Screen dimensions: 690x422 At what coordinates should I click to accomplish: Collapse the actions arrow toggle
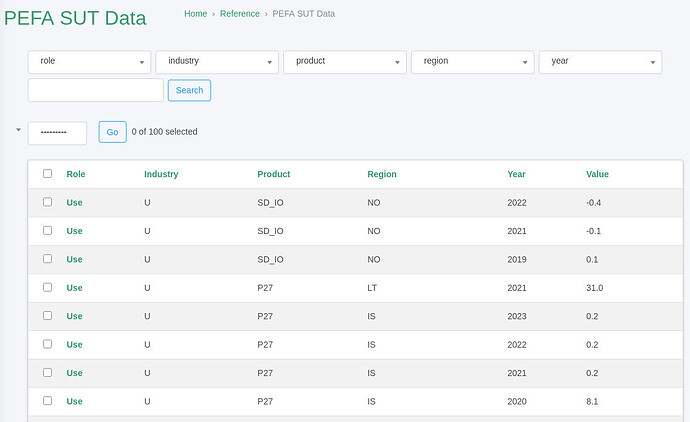(x=18, y=130)
